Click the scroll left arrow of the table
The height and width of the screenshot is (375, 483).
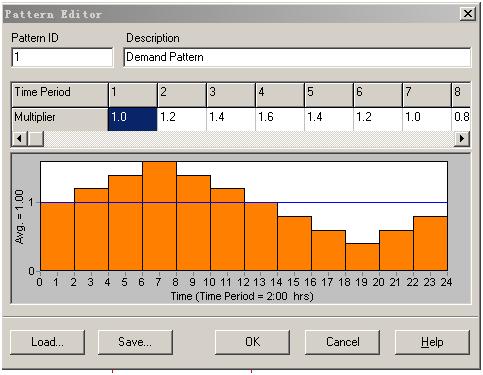pos(19,138)
